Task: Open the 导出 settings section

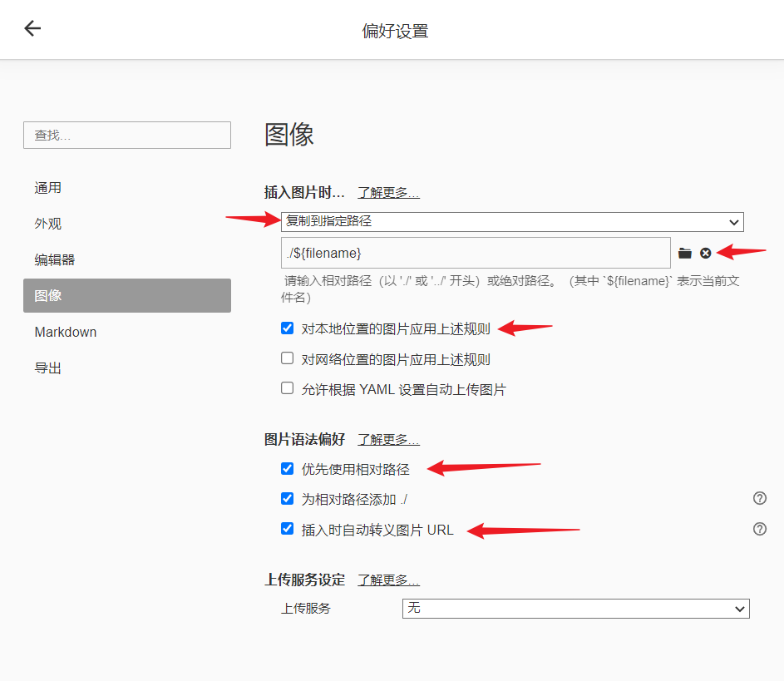Action: coord(48,368)
